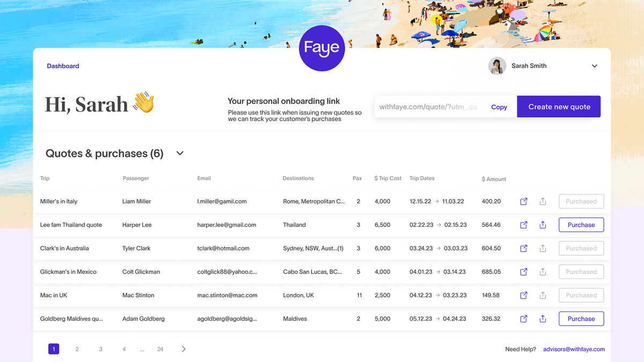
Task: Click Purchased button for Glickman's in Mexico
Action: pos(581,272)
